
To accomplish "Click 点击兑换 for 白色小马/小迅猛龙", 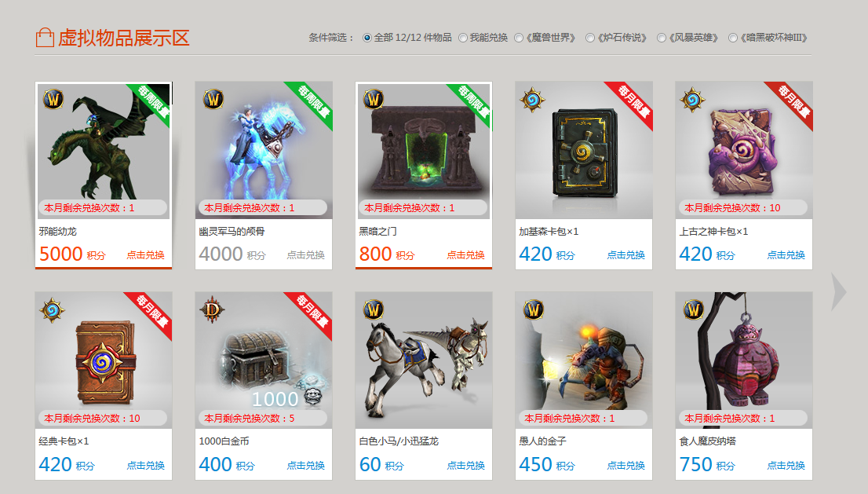I will click(x=465, y=465).
